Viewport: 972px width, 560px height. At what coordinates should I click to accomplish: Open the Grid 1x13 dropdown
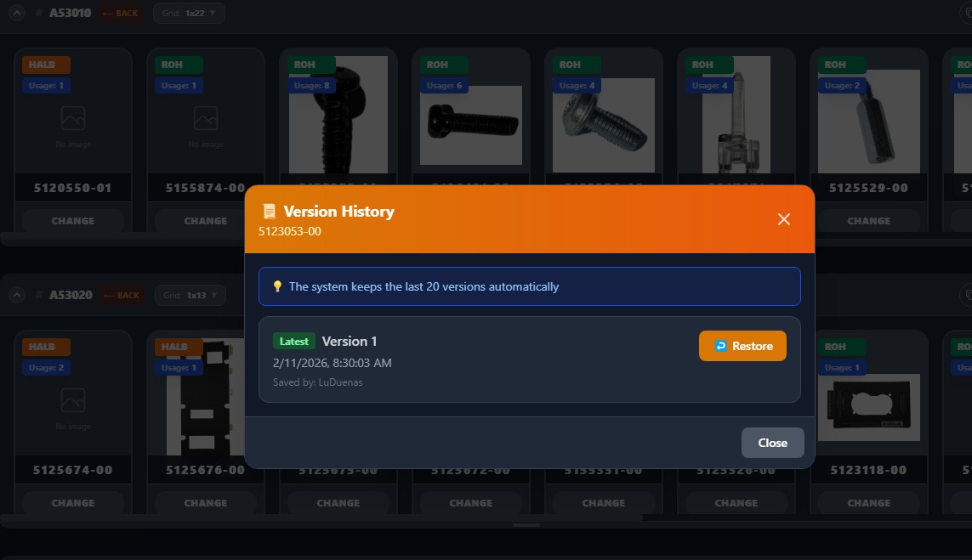click(x=190, y=295)
